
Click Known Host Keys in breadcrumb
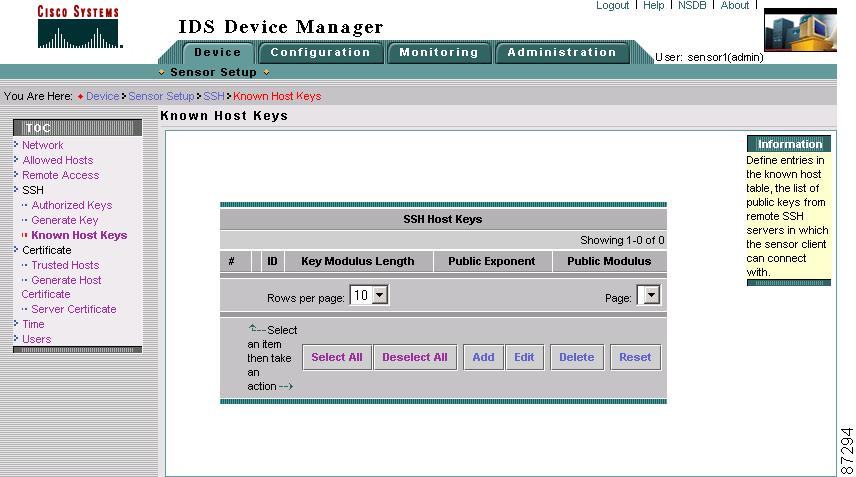tap(277, 96)
